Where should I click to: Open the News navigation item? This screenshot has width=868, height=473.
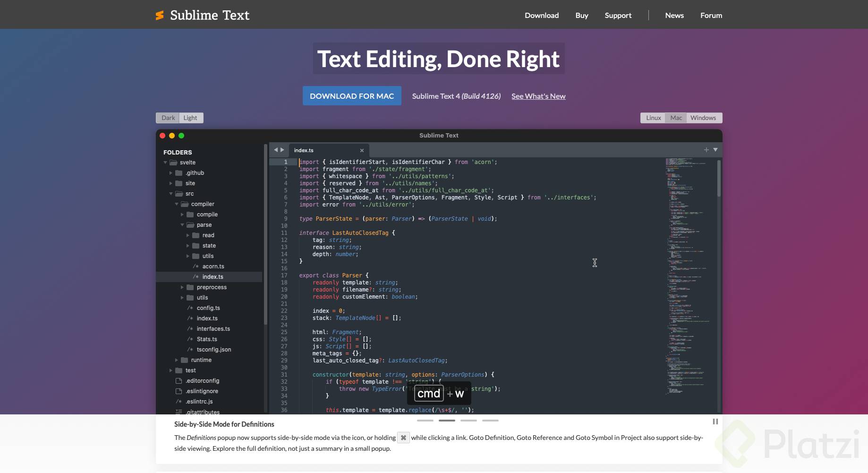(674, 15)
